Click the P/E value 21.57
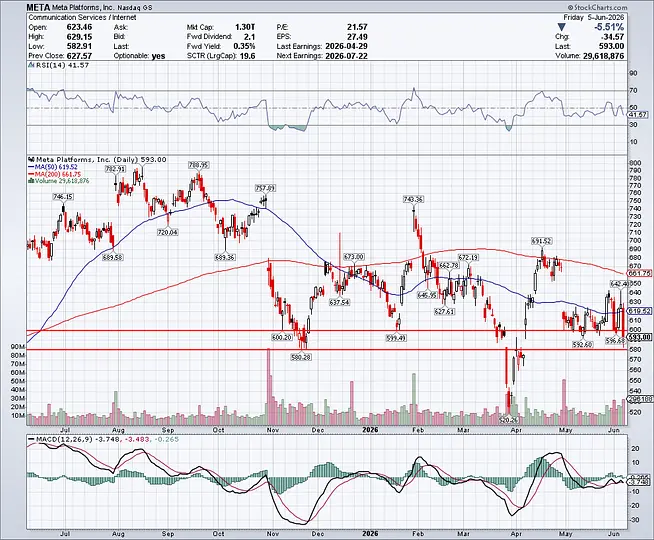The width and height of the screenshot is (654, 540). pyautogui.click(x=357, y=28)
